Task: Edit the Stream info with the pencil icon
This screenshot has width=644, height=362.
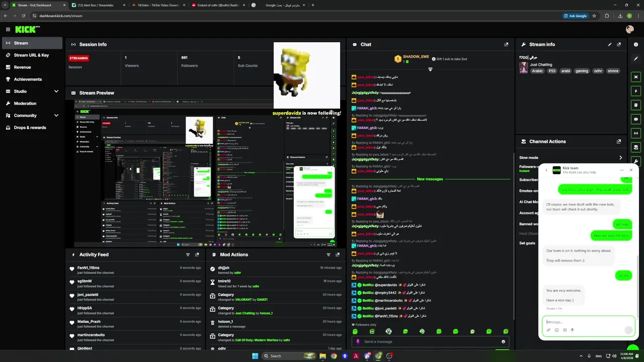Action: [x=610, y=44]
